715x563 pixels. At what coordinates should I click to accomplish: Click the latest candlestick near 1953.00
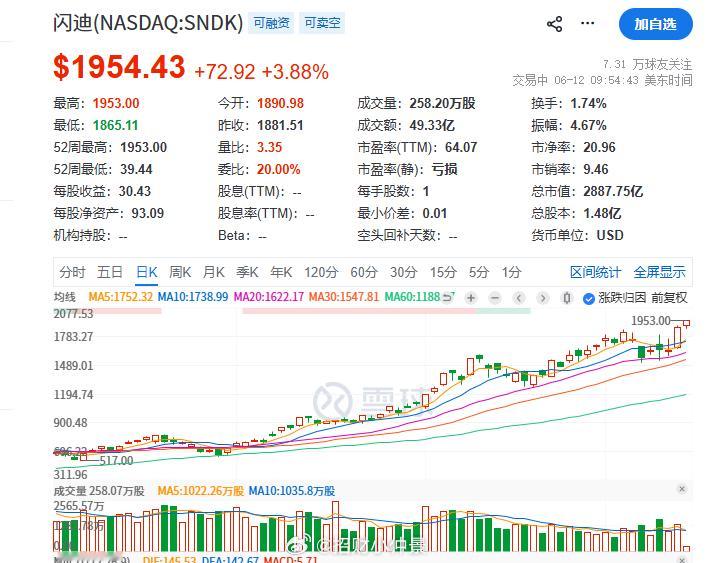[x=686, y=323]
